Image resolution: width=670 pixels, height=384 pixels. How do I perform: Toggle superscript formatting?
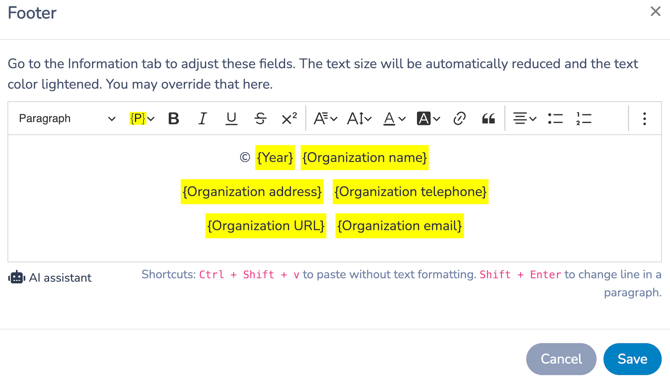289,118
